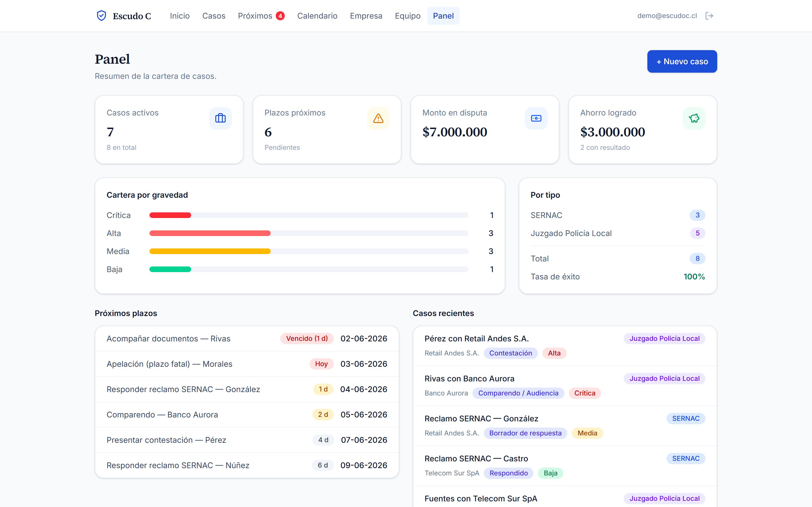
Task: Click the Crítica red severity bar
Action: coord(170,215)
